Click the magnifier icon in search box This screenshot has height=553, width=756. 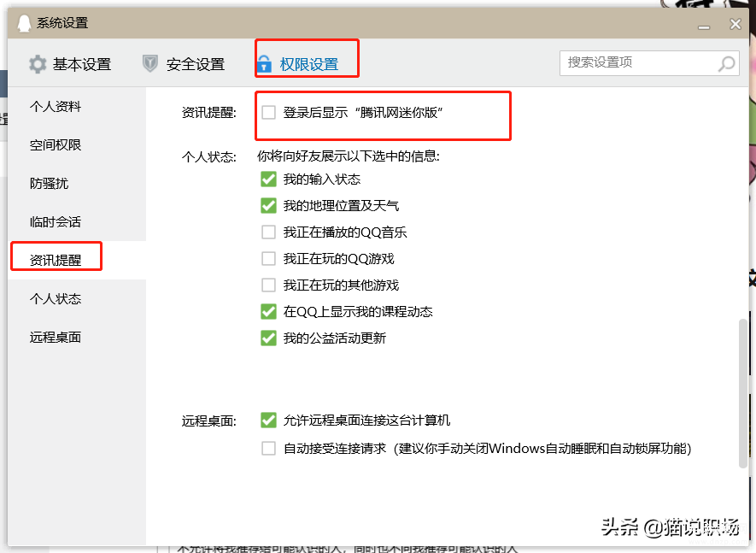726,63
